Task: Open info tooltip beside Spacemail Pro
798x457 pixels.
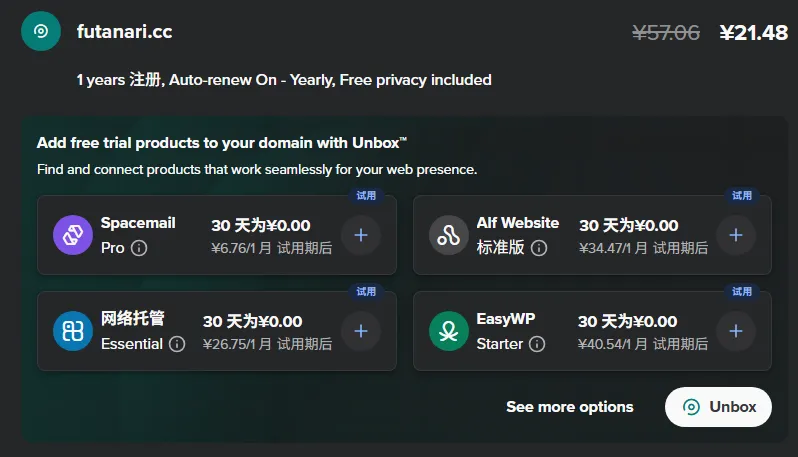Action: coord(139,247)
